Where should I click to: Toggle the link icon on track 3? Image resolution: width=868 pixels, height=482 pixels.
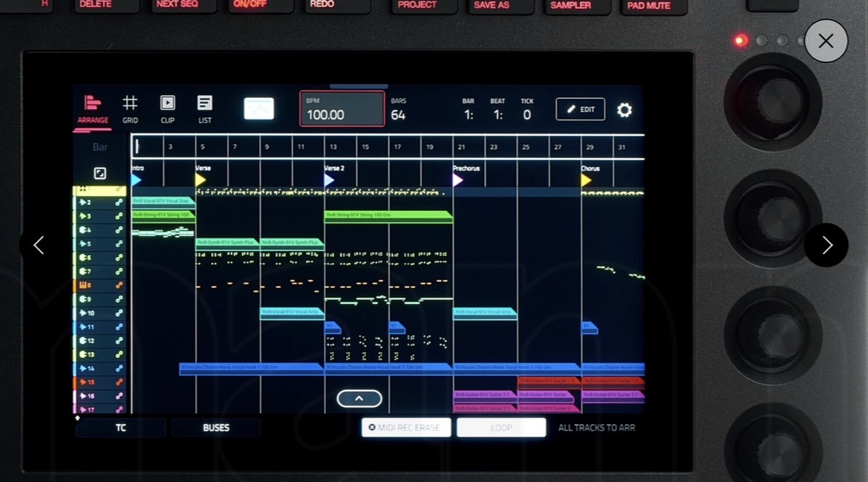(119, 216)
